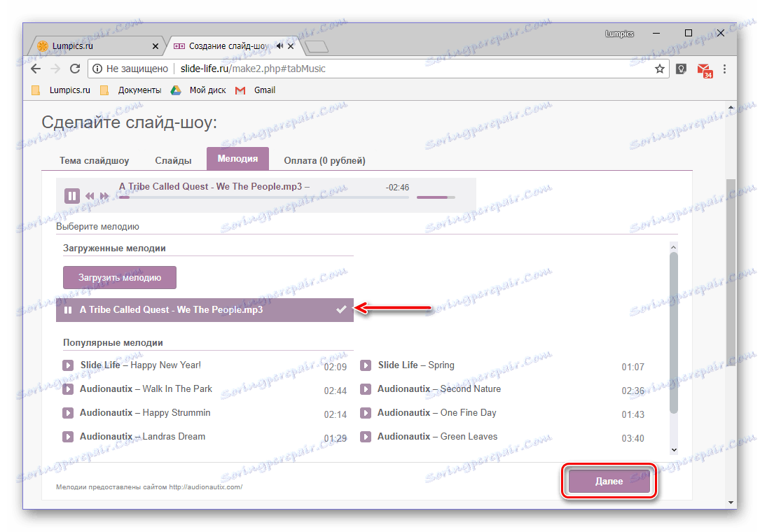
Task: Open Gmail bookmark
Action: pos(256,90)
